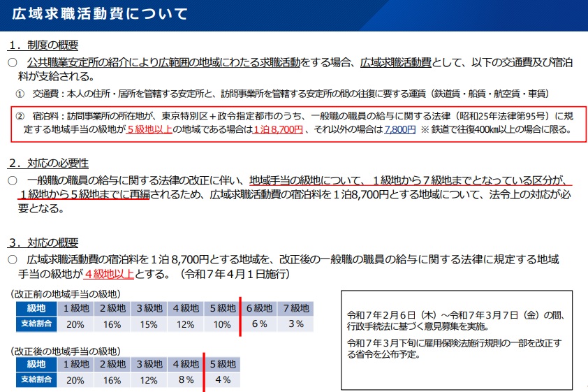The height and width of the screenshot is (392, 588).
Task: Click the blue underlined 7,800円 text
Action: click(400, 129)
